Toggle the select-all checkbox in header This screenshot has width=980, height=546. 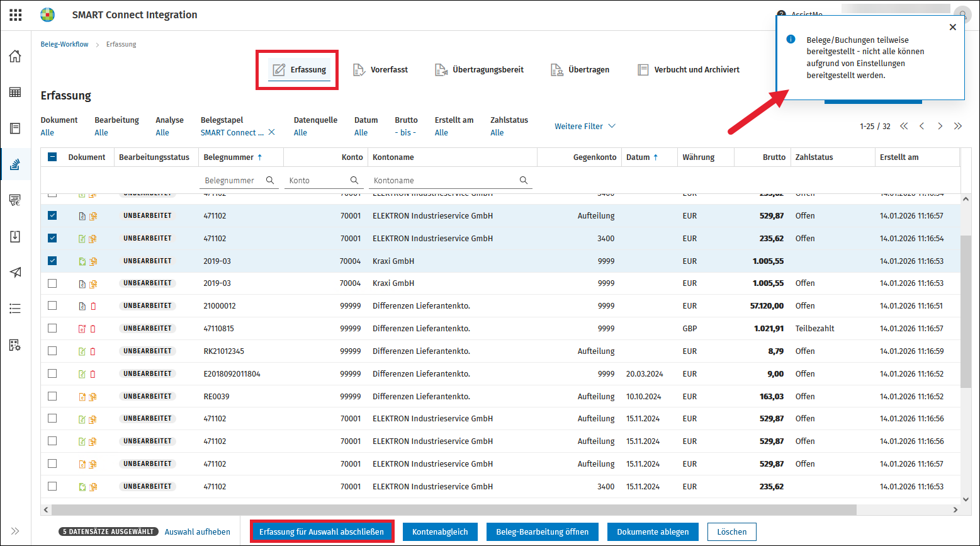(x=52, y=157)
